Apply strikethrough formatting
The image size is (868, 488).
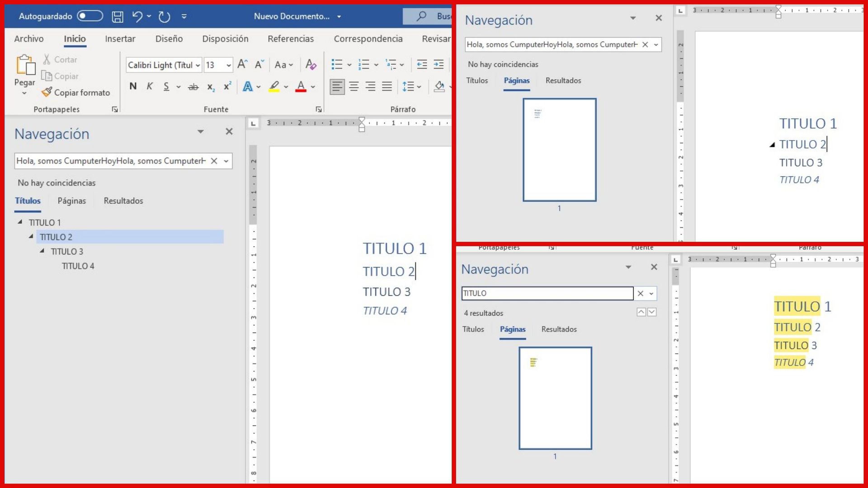193,86
